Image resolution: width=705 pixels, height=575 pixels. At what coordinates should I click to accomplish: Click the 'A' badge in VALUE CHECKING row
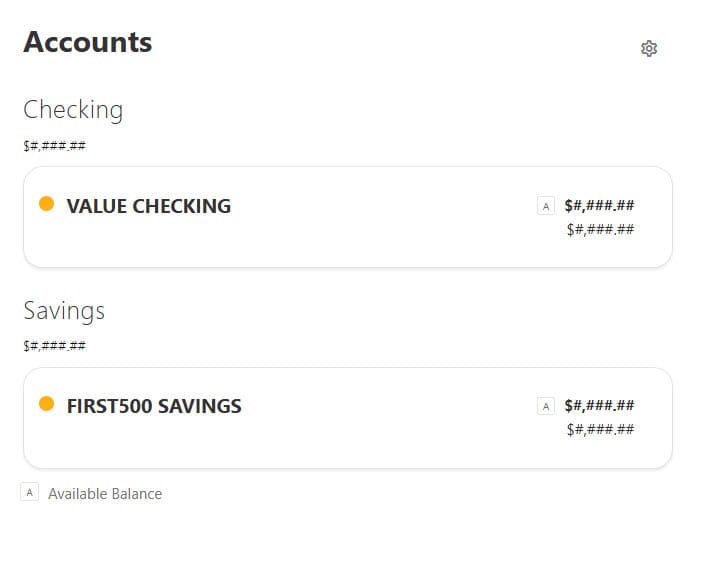click(545, 206)
